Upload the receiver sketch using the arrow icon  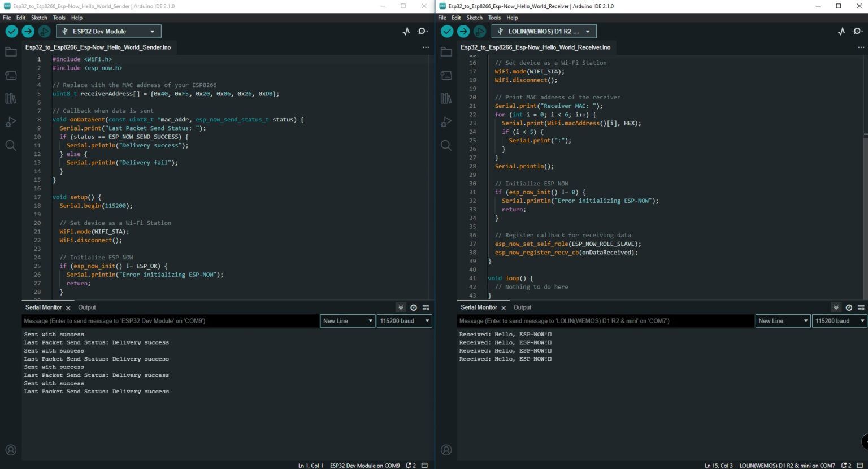click(463, 31)
